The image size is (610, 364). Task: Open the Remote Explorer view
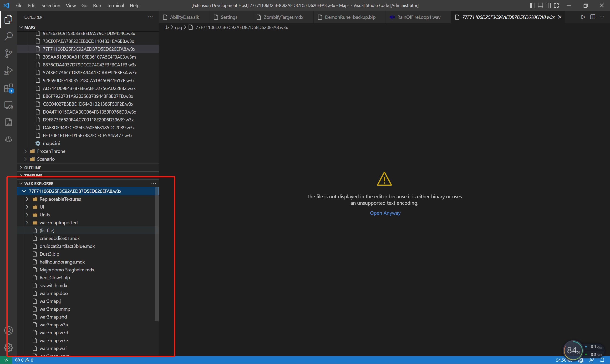click(9, 105)
